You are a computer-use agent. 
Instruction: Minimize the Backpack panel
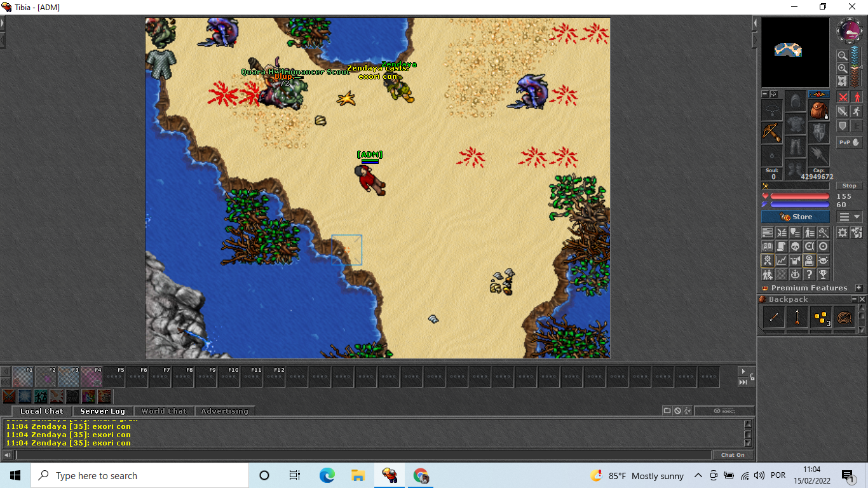(855, 299)
